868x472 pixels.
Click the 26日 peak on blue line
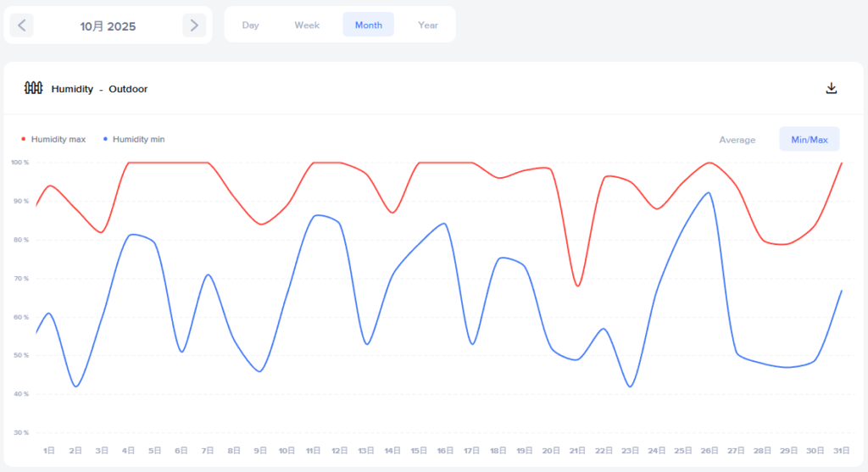click(709, 193)
